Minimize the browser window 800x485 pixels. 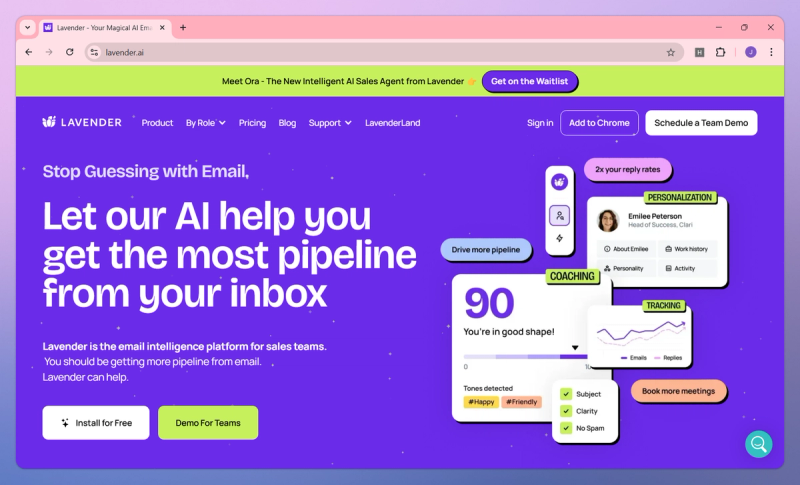pos(719,28)
